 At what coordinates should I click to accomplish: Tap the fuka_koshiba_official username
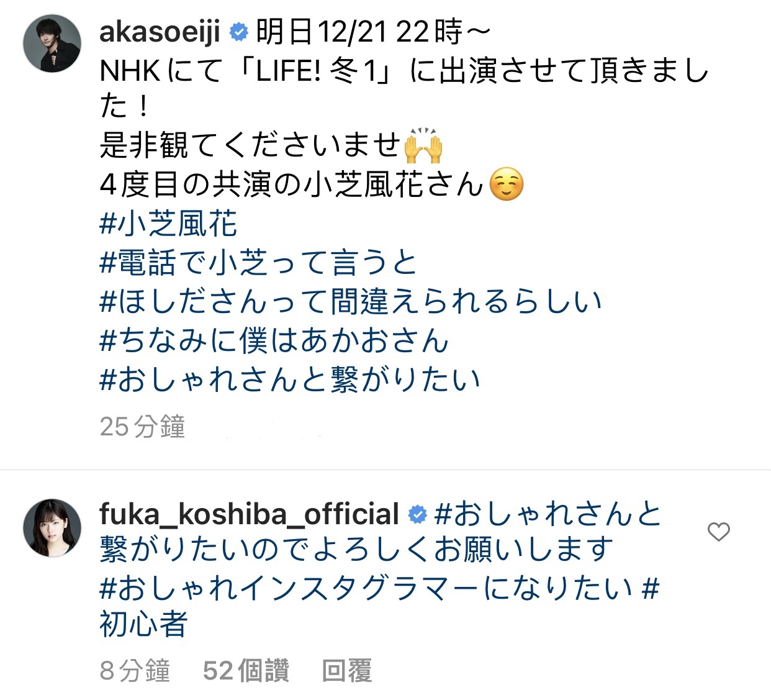click(x=249, y=514)
